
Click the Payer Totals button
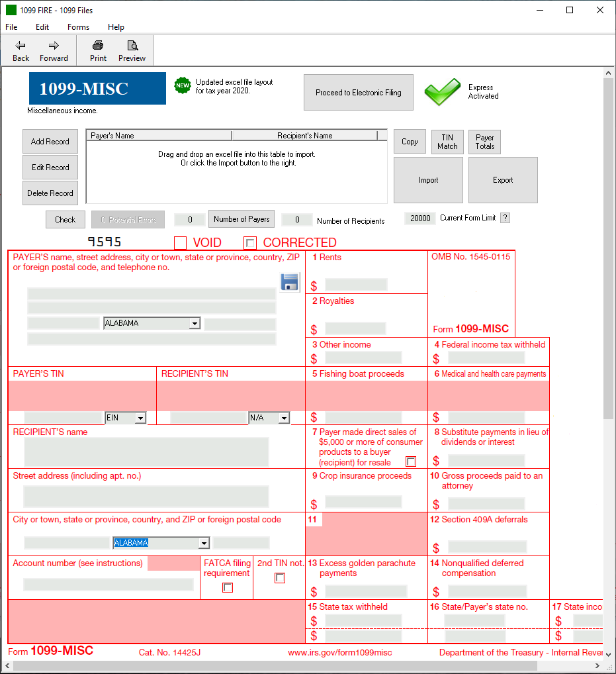[484, 142]
